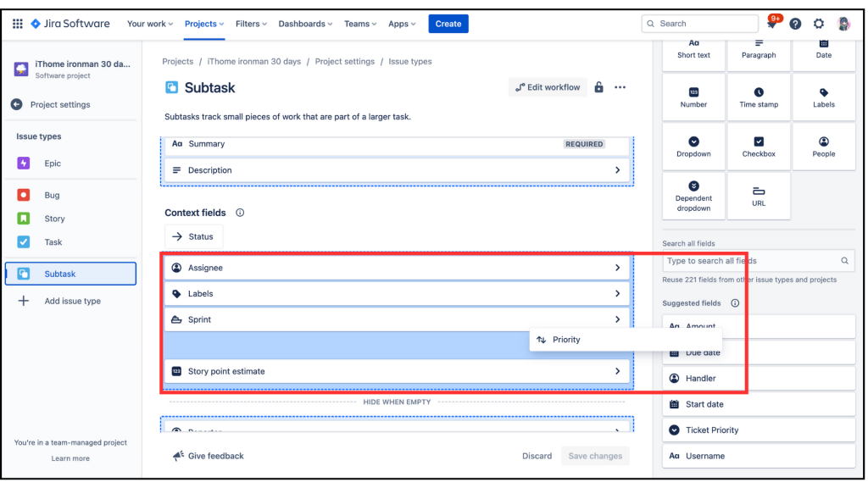Click the project avatar icon in sidebar

pyautogui.click(x=21, y=69)
